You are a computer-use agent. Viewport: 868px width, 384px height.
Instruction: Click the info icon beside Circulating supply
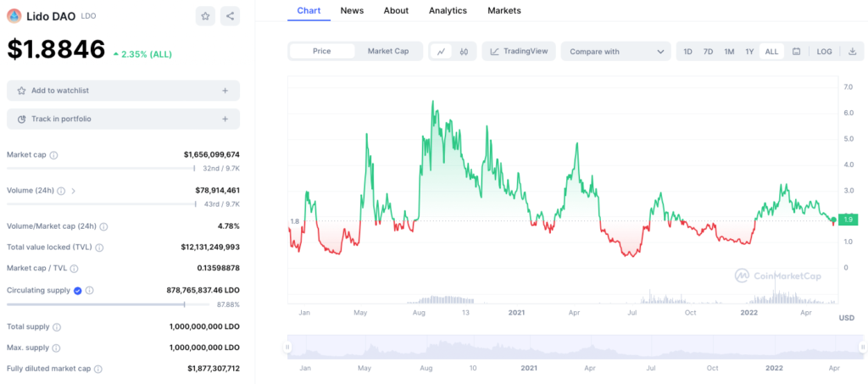89,290
